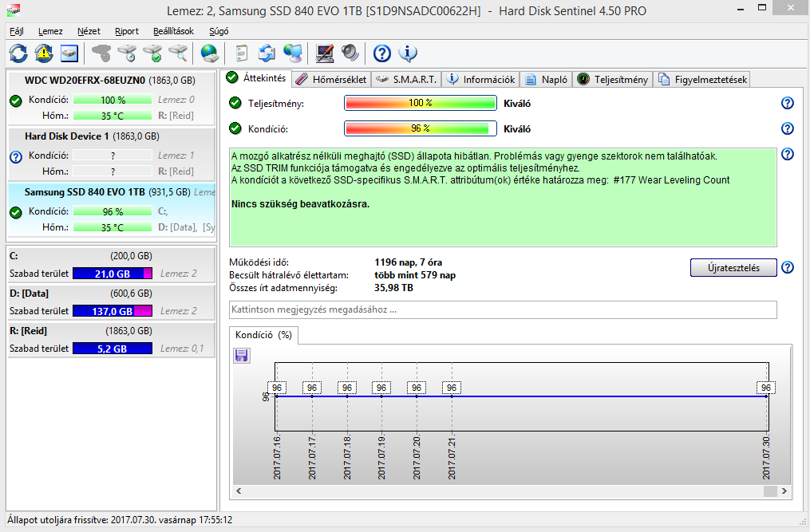This screenshot has width=810, height=532.
Task: Open the Súgó menu
Action: pyautogui.click(x=219, y=31)
